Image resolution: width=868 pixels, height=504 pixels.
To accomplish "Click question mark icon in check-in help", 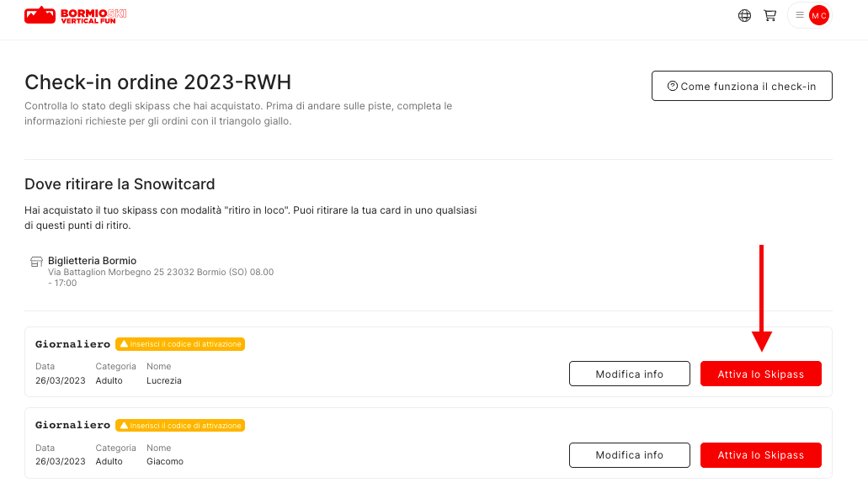I will pyautogui.click(x=673, y=86).
